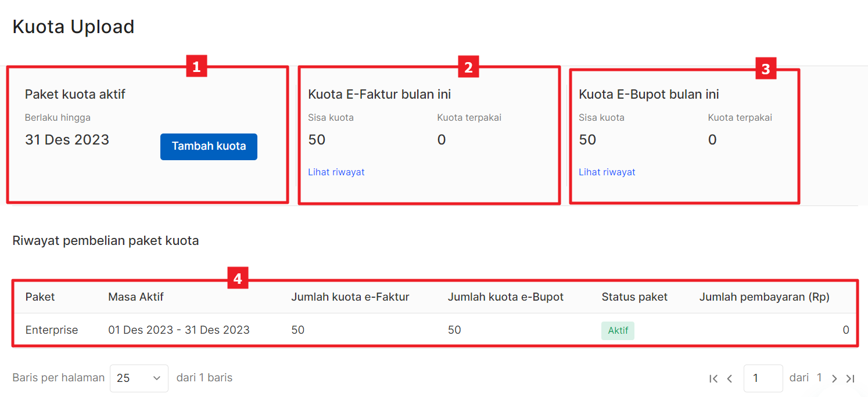Select the Enterprise package row
Screen dimensions: 868x397
pyautogui.click(x=52, y=330)
